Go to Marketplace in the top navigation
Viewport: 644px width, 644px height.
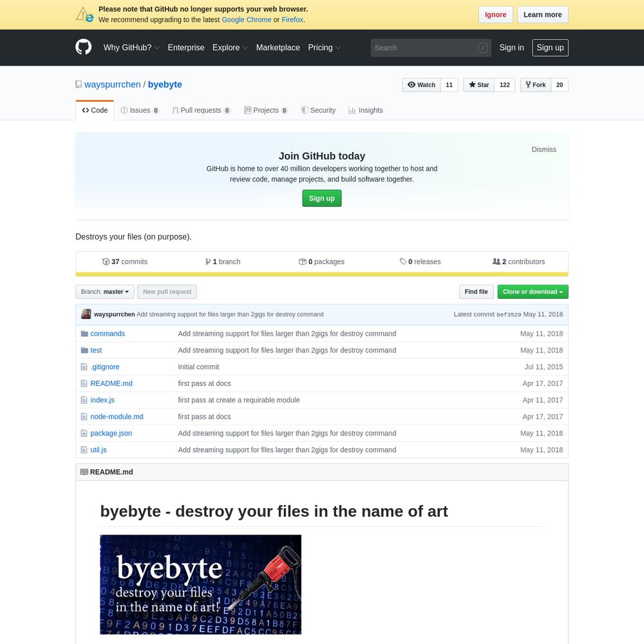coord(278,48)
